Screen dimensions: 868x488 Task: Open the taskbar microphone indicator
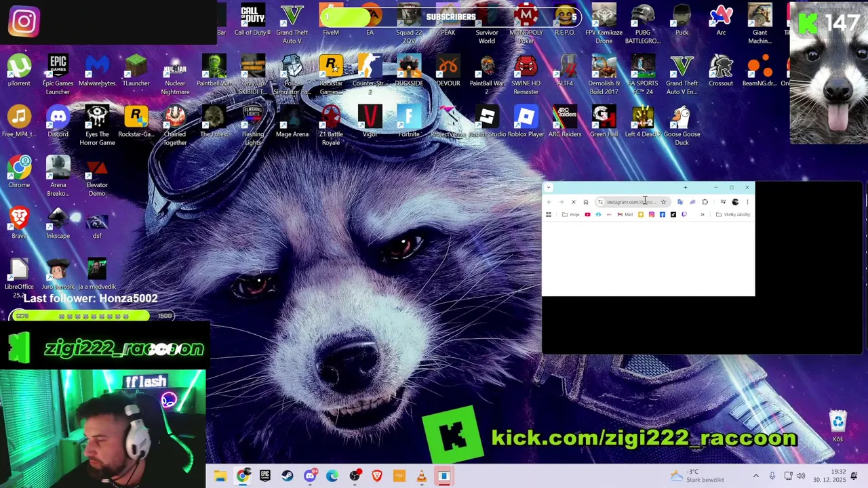[x=772, y=476]
